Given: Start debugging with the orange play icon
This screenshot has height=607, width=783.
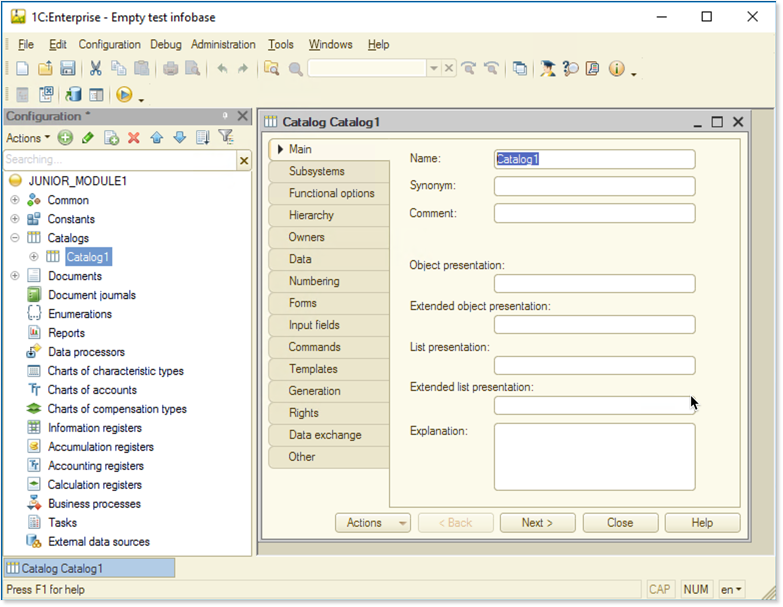Looking at the screenshot, I should click(124, 95).
